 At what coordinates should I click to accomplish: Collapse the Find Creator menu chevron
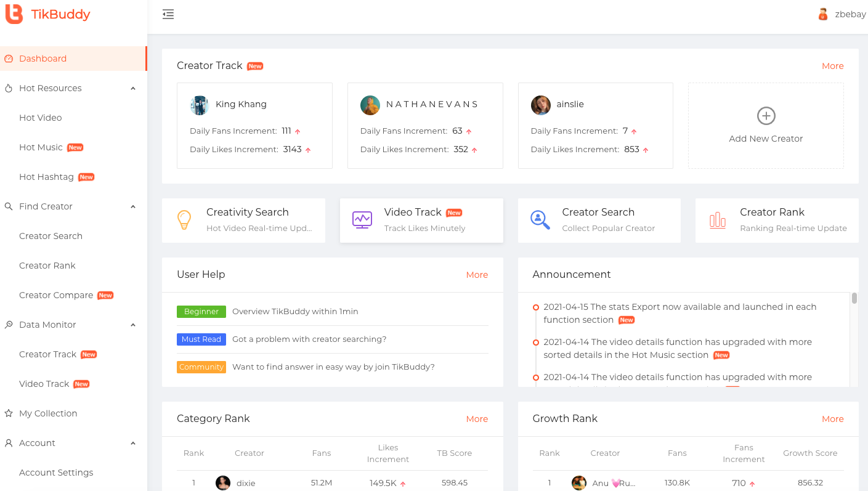pos(133,206)
